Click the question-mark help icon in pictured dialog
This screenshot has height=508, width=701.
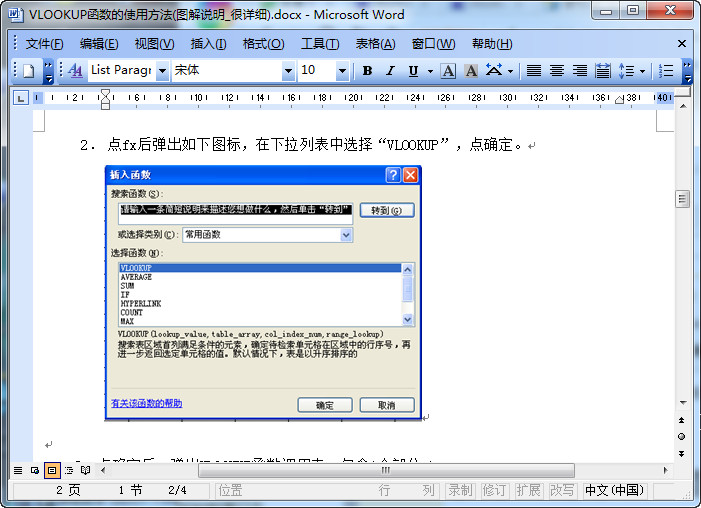coord(393,175)
